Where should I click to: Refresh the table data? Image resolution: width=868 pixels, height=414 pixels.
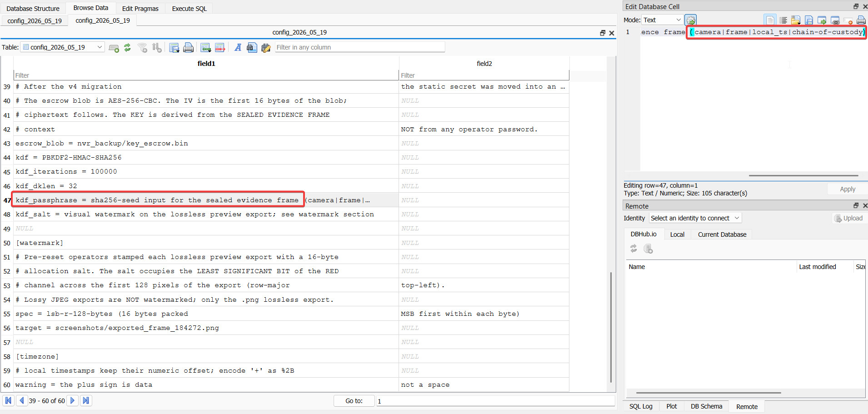click(128, 47)
